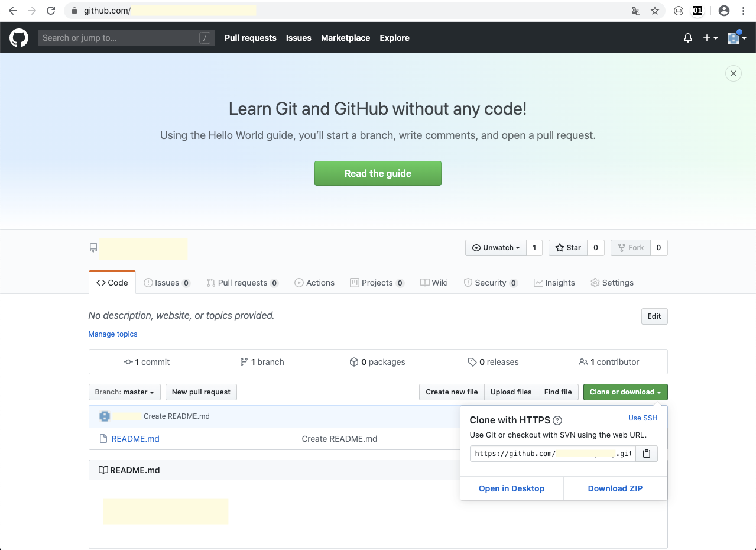View the 1 contributor link
This screenshot has width=756, height=550.
[x=609, y=362]
